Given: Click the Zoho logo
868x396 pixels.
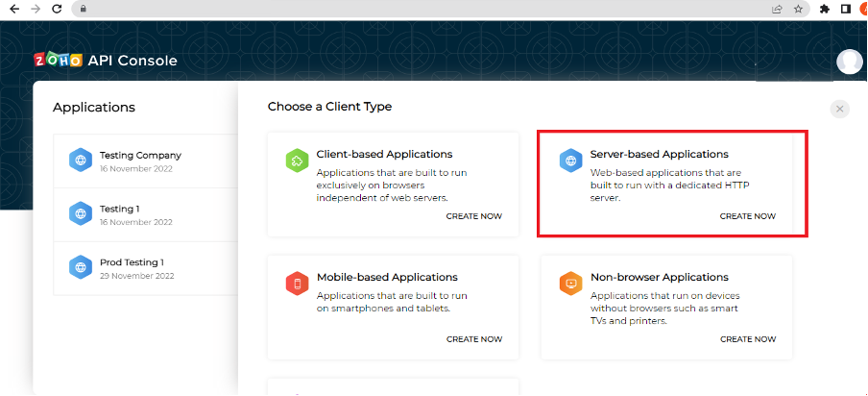Looking at the screenshot, I should 59,61.
